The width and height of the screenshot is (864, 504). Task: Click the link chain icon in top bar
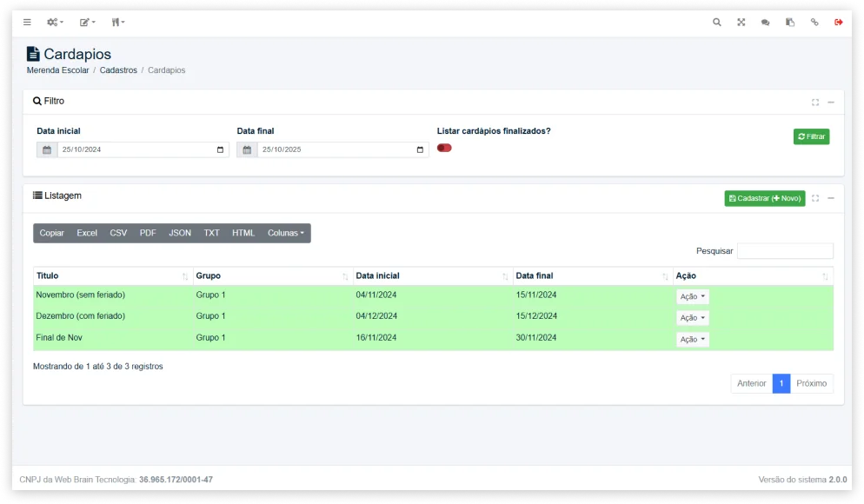(x=814, y=22)
